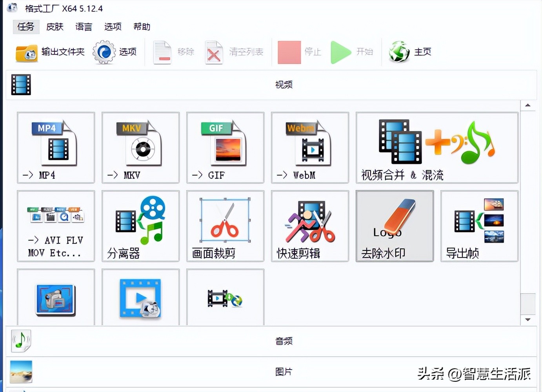542x392 pixels.
Task: Open 视频合并 & 混流 tool
Action: [437, 148]
